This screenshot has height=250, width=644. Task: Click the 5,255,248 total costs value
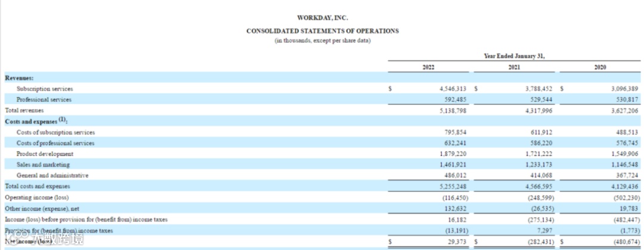pos(453,187)
